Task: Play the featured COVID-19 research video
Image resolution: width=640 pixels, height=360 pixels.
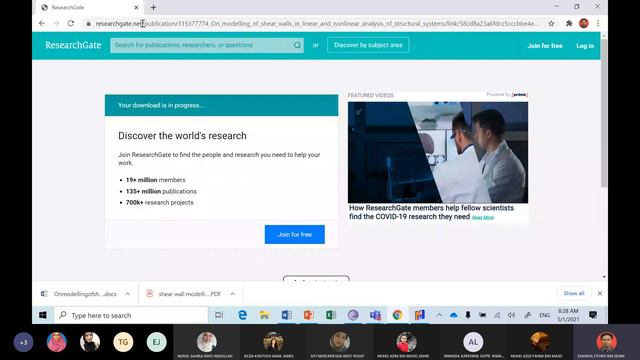Action: (x=438, y=152)
